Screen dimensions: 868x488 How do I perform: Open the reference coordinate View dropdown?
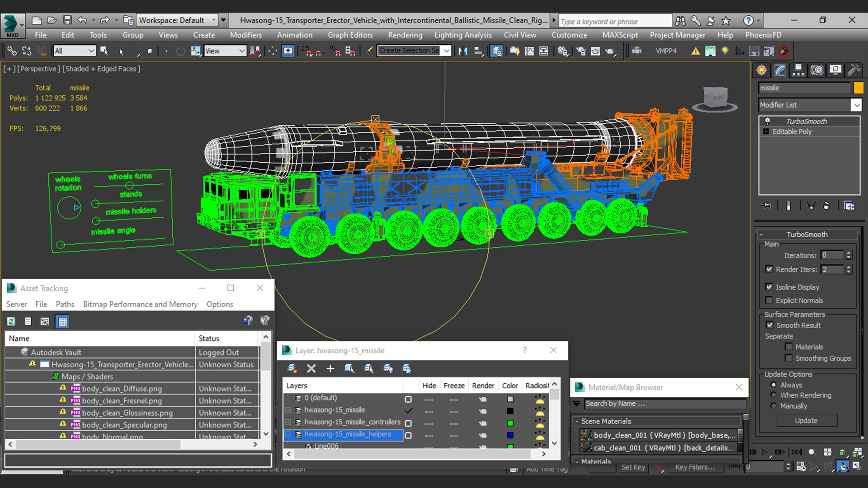(225, 51)
